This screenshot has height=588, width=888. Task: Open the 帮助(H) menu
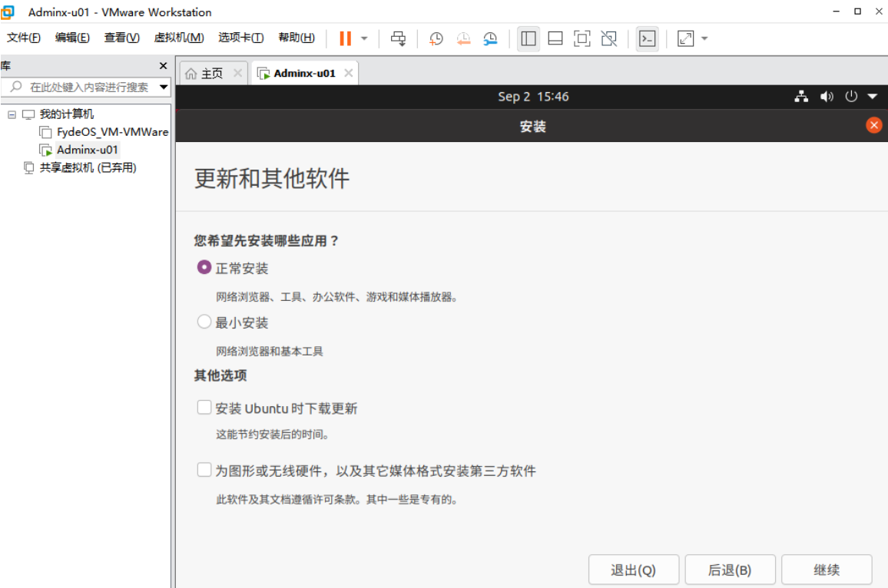coord(297,38)
